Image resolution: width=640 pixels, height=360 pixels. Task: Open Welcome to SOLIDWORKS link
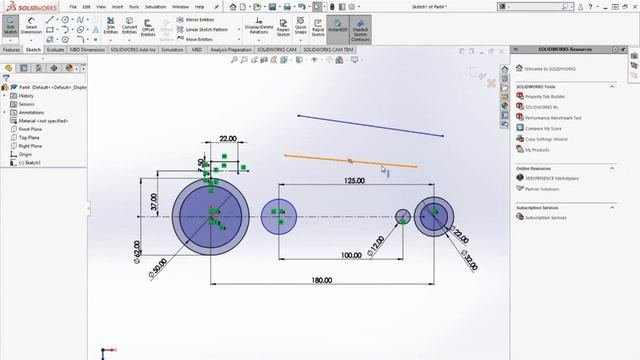(x=550, y=69)
